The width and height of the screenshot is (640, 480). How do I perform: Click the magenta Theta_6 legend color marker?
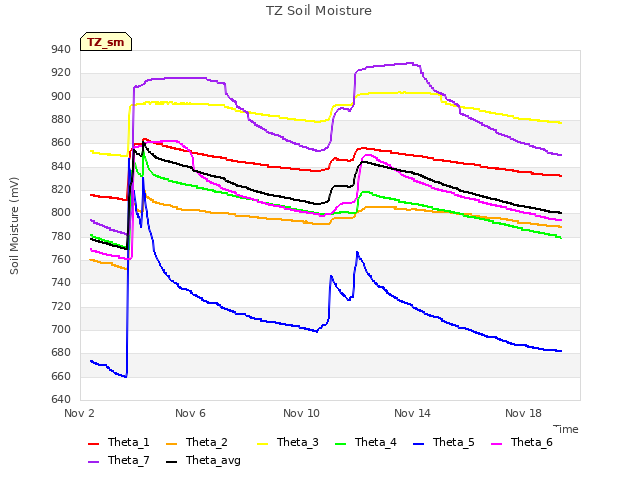click(496, 444)
